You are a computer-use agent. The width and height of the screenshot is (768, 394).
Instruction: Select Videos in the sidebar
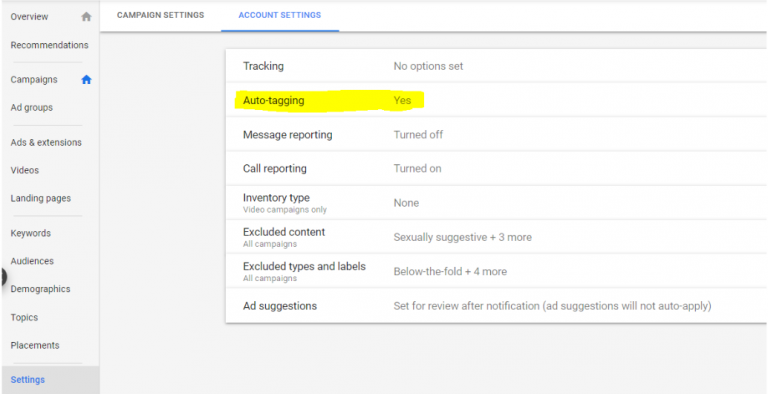coord(24,170)
